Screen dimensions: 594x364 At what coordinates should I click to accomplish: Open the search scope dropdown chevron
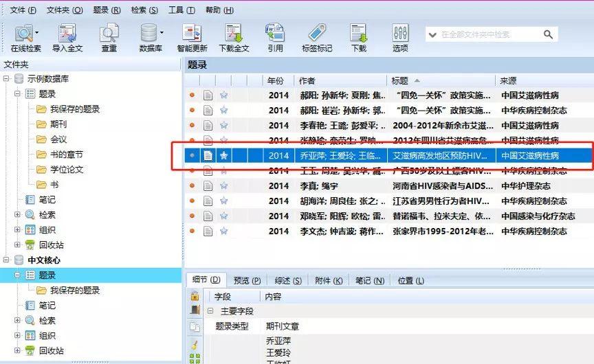(x=432, y=35)
